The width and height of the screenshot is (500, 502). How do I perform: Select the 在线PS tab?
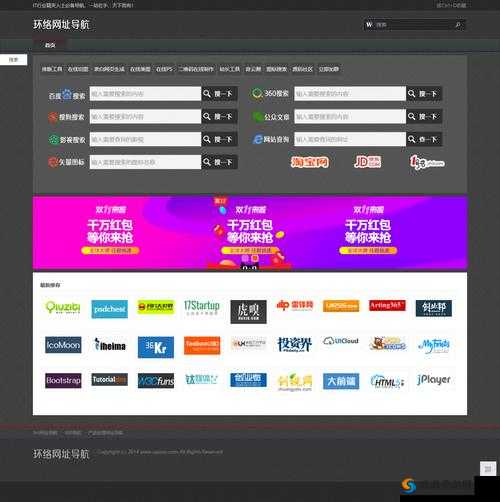(164, 69)
